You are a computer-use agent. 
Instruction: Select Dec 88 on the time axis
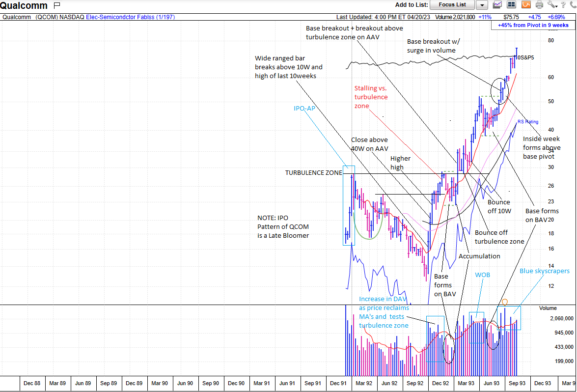tap(32, 383)
